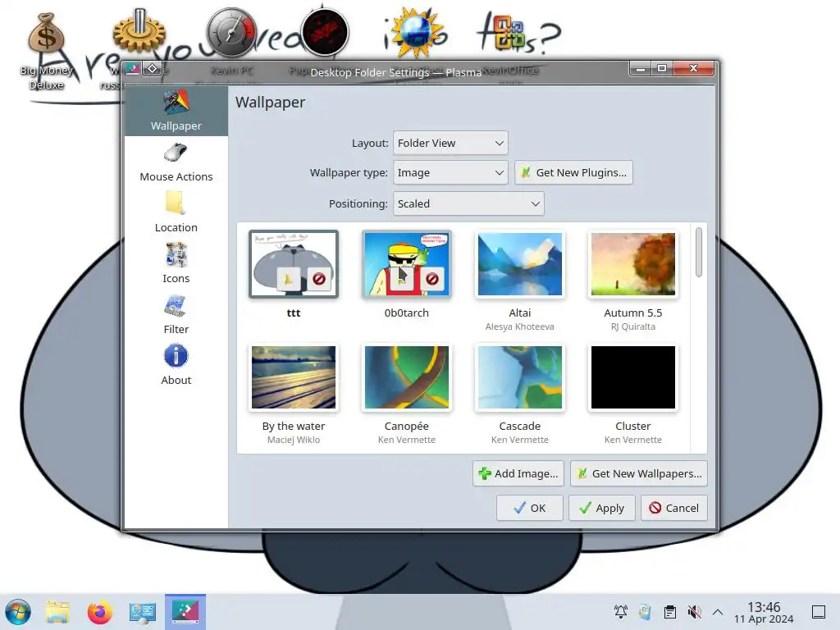This screenshot has width=840, height=630.
Task: Click the active Plasma settings taskbar entry
Action: (185, 611)
